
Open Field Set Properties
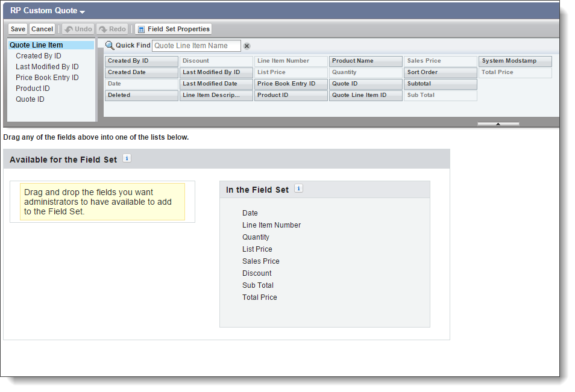tap(174, 29)
